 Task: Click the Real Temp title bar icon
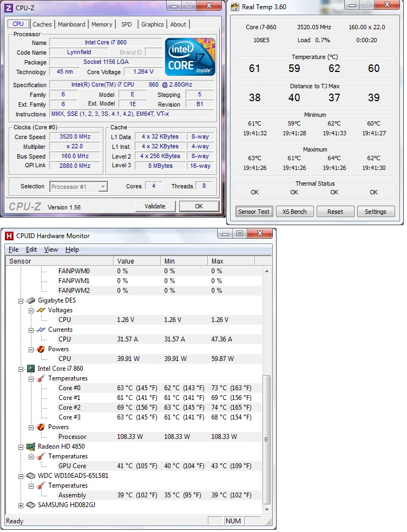point(235,7)
